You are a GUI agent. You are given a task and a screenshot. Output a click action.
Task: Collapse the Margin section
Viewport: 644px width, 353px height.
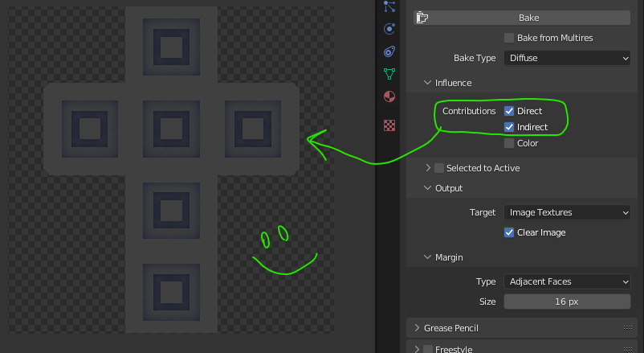427,257
